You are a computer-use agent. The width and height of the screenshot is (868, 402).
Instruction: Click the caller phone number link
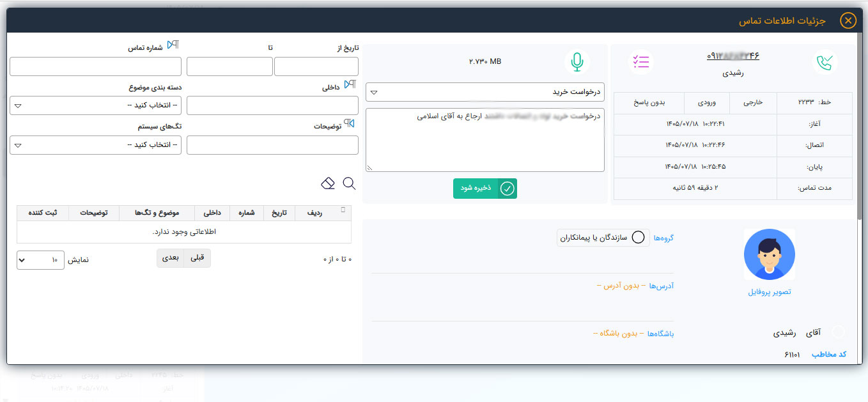733,56
